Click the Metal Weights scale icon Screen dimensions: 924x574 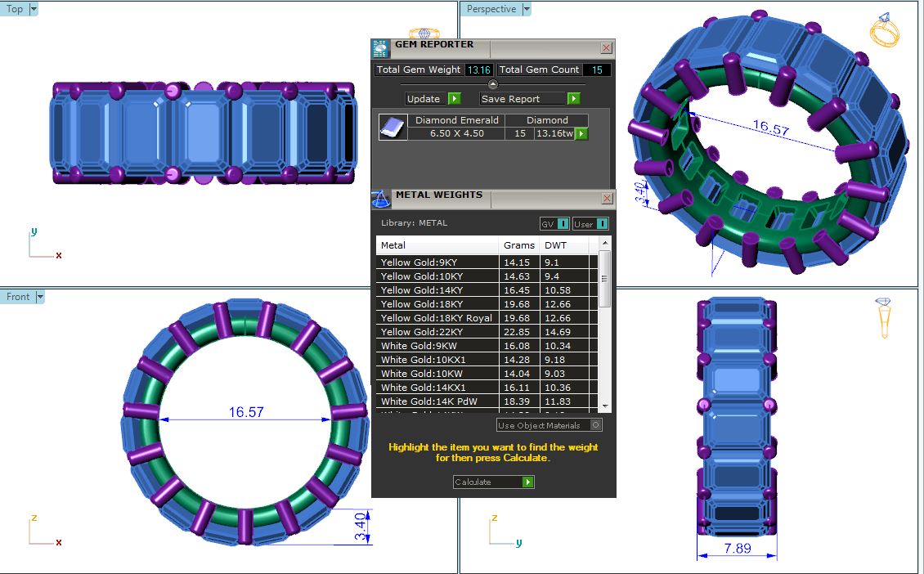pos(380,199)
